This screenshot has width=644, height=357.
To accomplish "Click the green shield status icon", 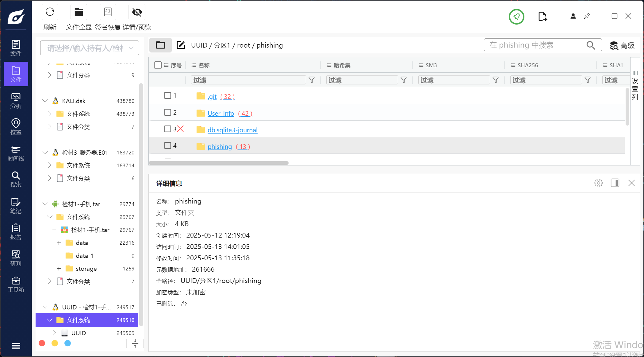I will tap(516, 17).
